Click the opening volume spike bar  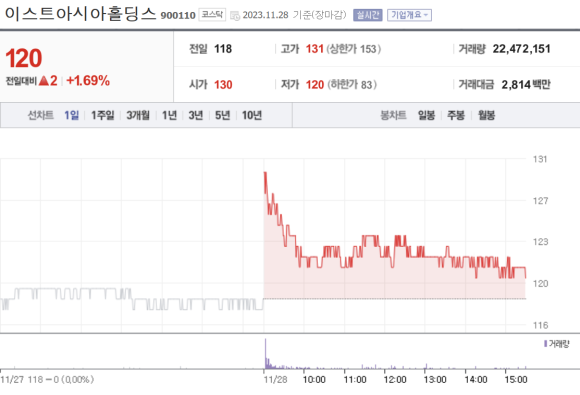[x=265, y=354]
